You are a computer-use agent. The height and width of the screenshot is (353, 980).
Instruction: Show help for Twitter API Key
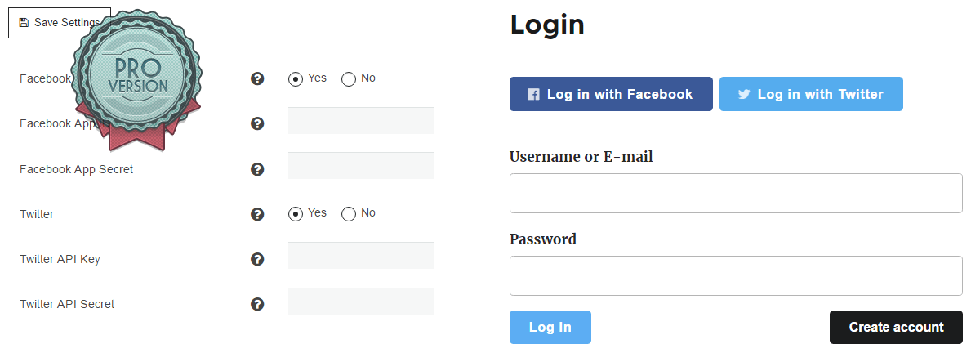coord(257,259)
